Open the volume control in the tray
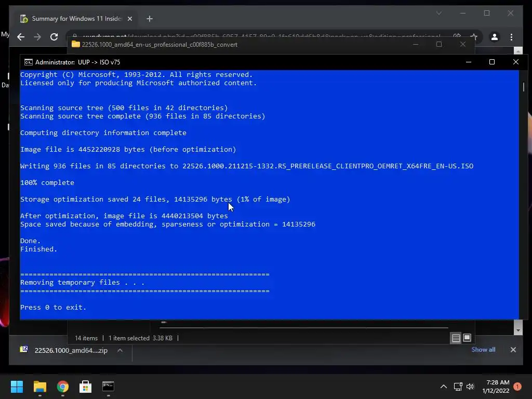Viewport: 532px width, 399px height. pos(470,387)
